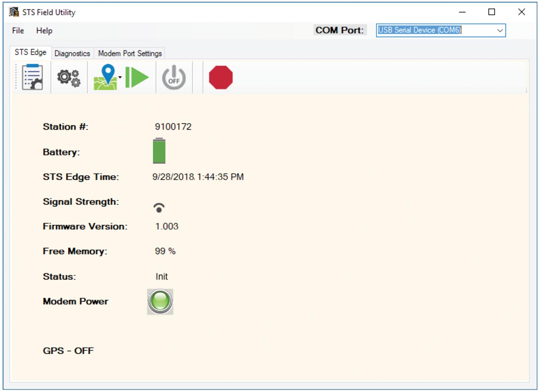Open the File menu

(x=17, y=31)
